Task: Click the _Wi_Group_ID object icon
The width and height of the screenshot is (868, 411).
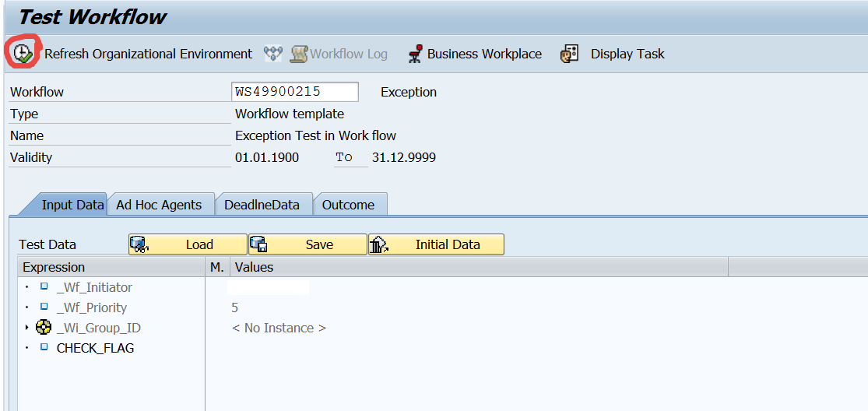Action: [x=43, y=328]
